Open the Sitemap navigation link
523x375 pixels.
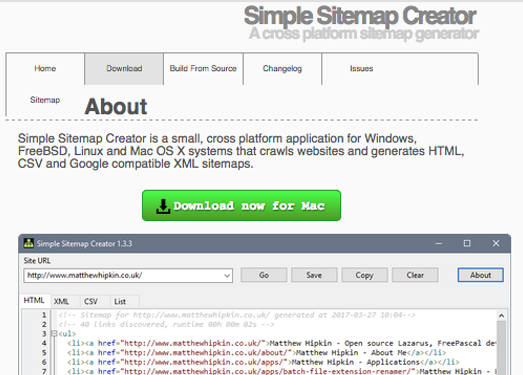(45, 100)
